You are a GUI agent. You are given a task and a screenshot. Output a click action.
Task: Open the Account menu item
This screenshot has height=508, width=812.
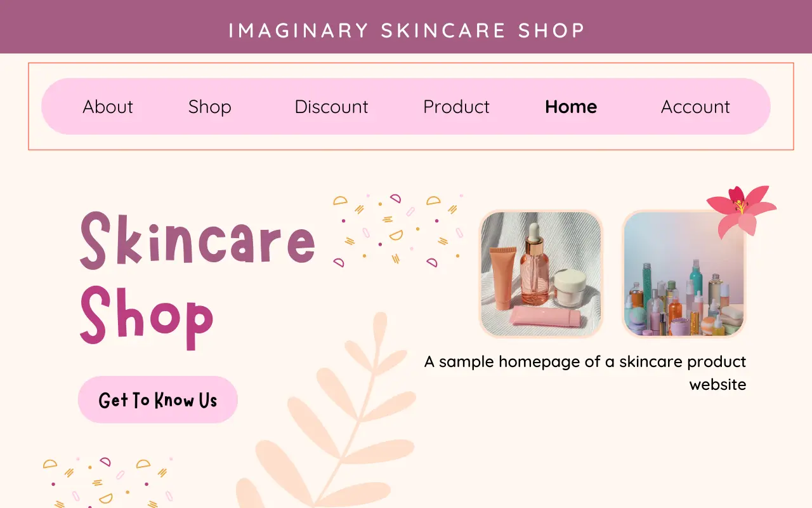point(695,107)
